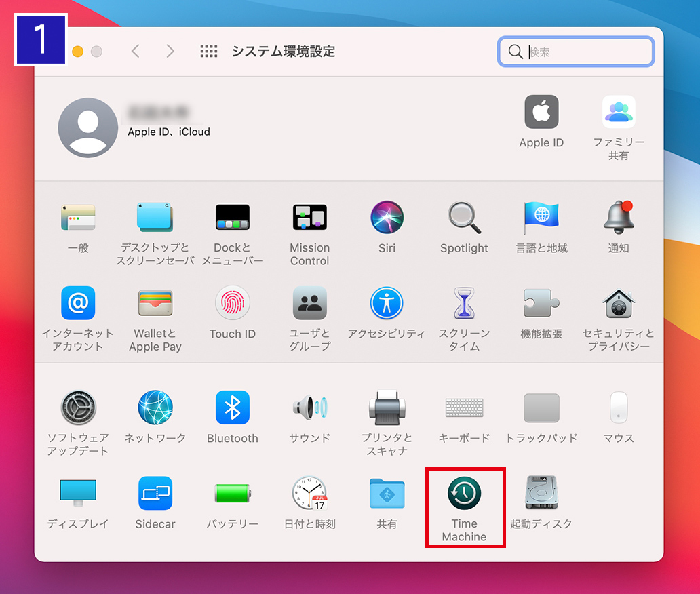Minimize window with the yellow button
The width and height of the screenshot is (700, 594).
click(78, 52)
